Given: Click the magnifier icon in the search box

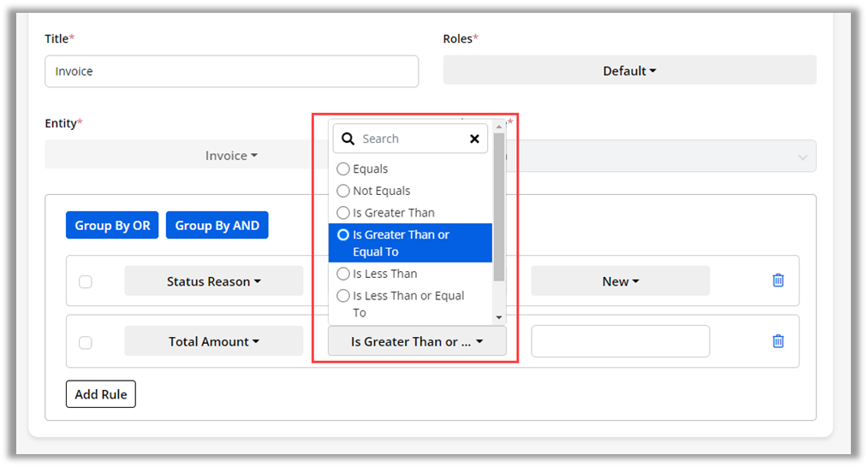Looking at the screenshot, I should coord(348,139).
